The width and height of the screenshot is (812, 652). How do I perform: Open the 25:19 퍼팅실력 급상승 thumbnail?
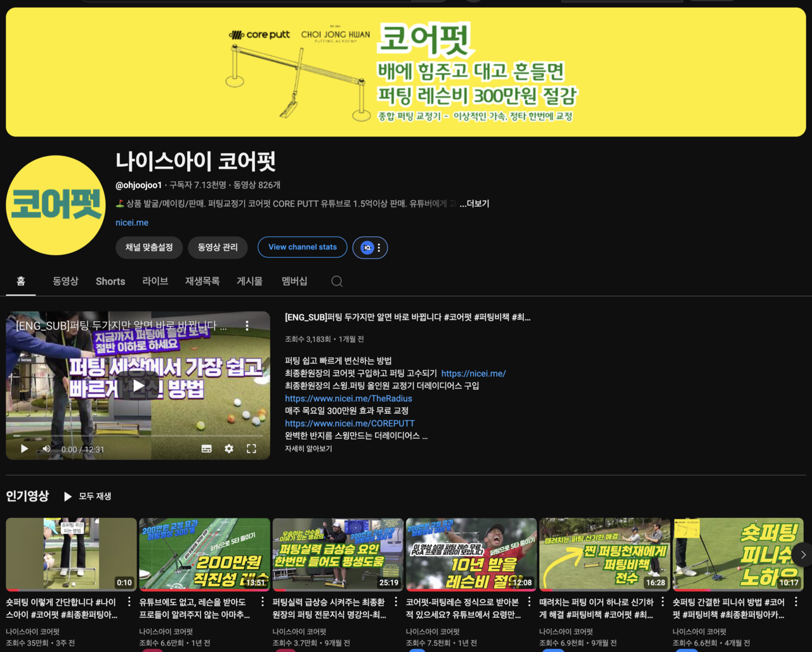[337, 554]
